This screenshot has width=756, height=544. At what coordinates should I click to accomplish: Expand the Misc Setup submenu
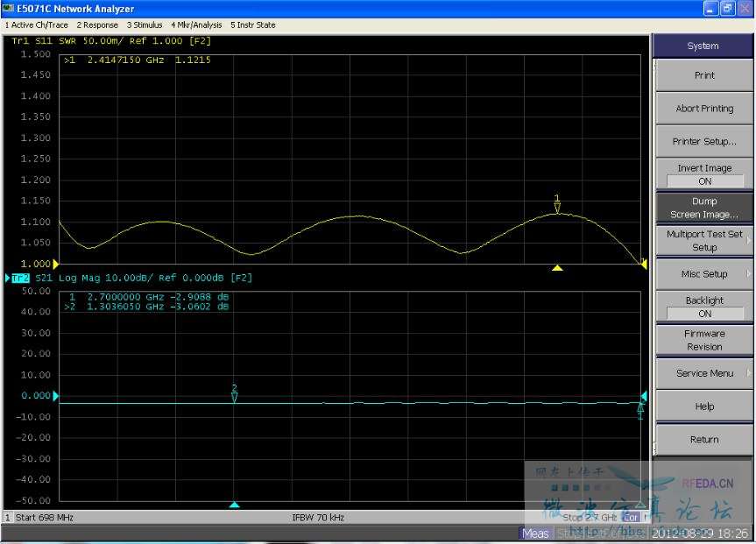pyautogui.click(x=704, y=274)
